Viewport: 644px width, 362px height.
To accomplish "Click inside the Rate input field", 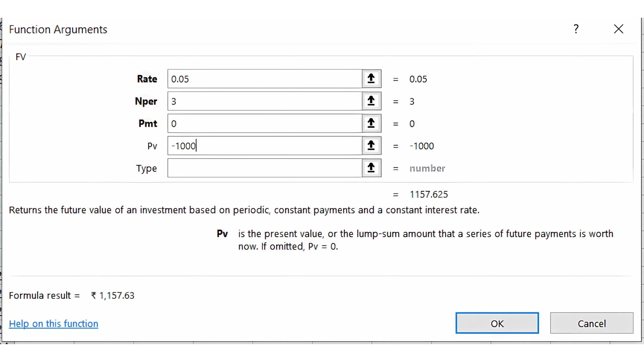I will (x=265, y=79).
